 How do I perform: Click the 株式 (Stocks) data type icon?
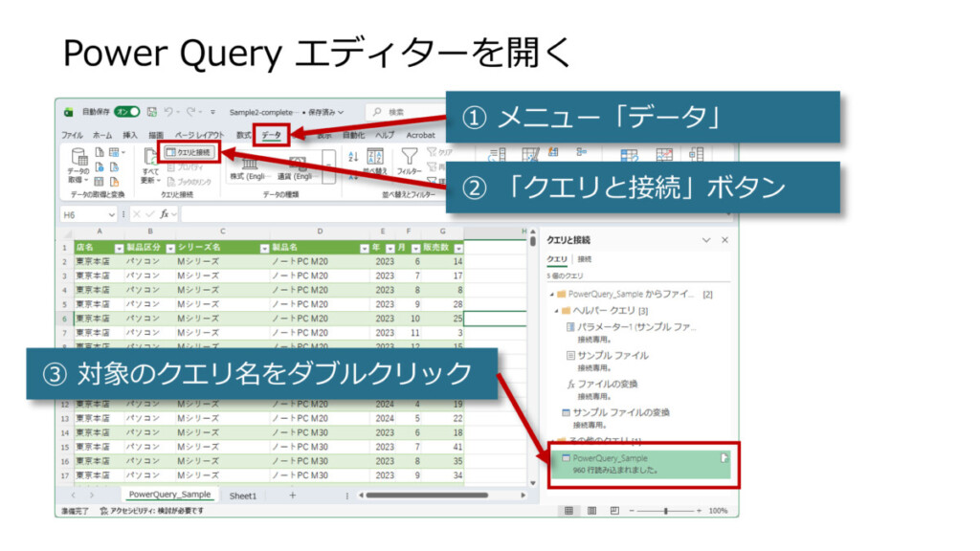(x=249, y=163)
